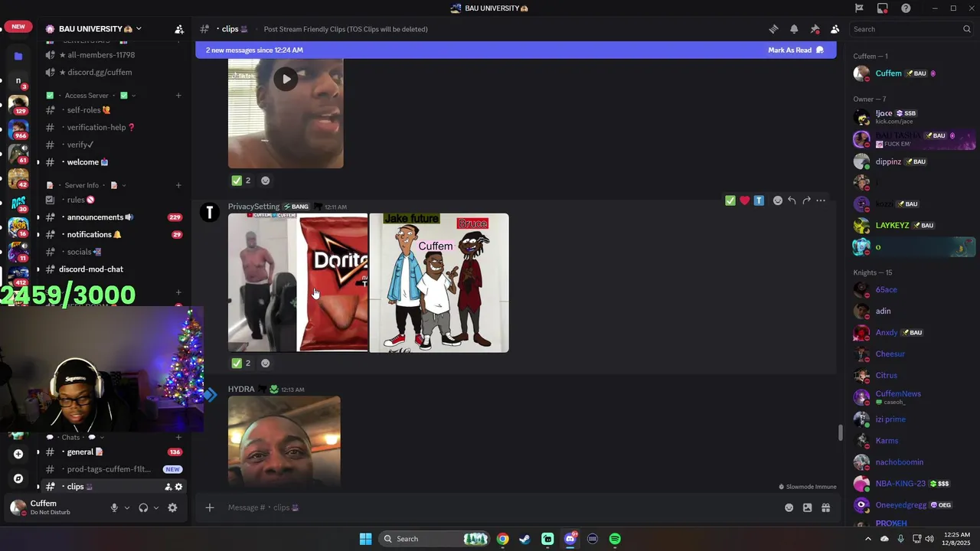
Task: Add the blue T quick reaction
Action: point(759,201)
